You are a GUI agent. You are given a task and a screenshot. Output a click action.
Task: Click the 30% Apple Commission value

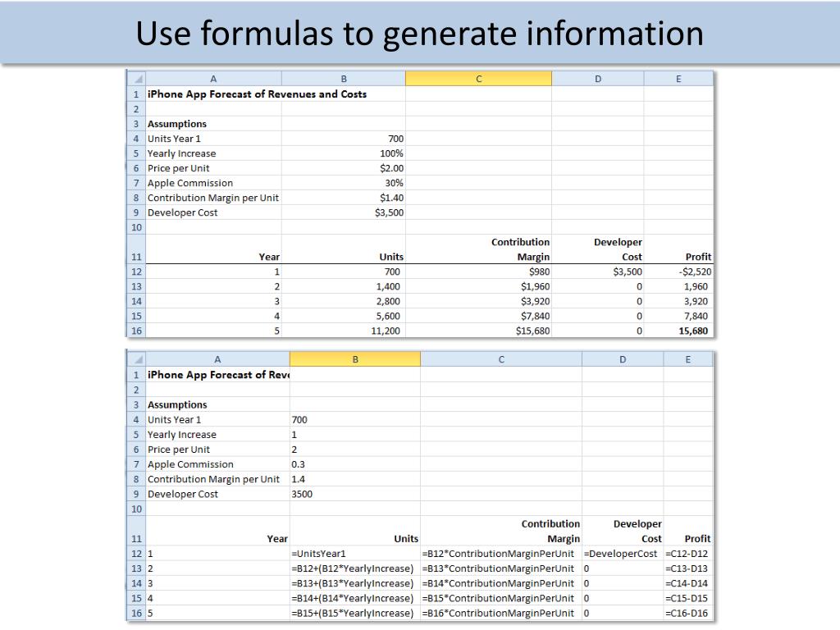tap(395, 183)
